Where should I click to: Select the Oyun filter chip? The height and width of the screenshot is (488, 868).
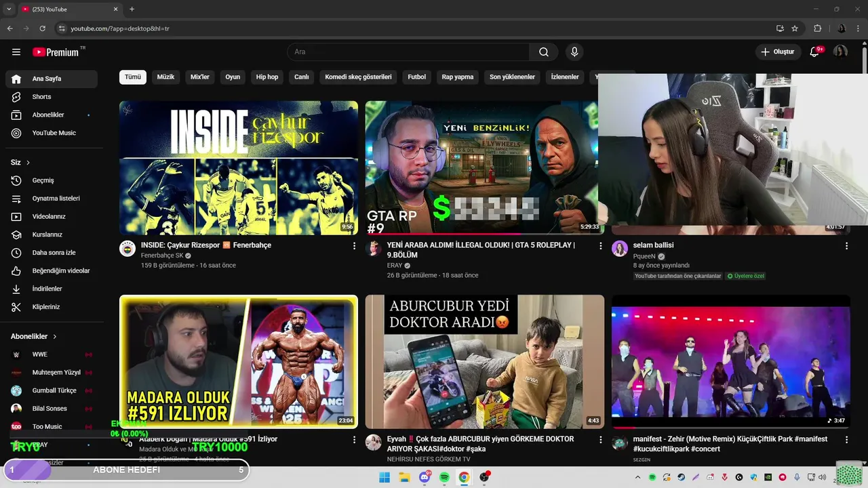point(233,77)
